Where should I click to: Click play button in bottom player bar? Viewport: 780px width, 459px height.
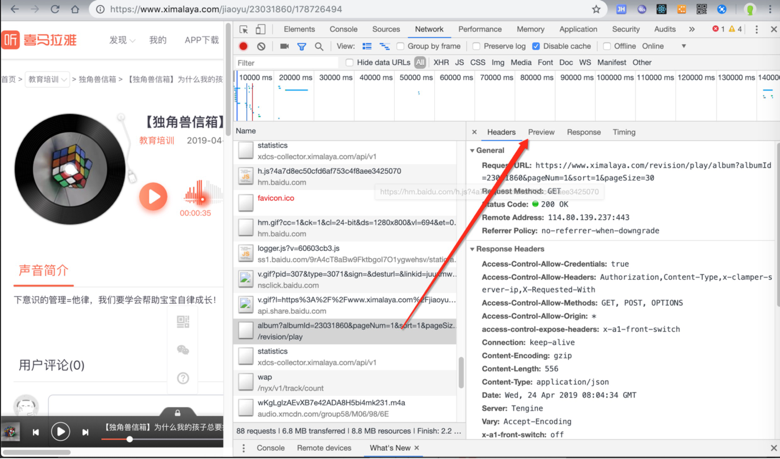coord(60,432)
